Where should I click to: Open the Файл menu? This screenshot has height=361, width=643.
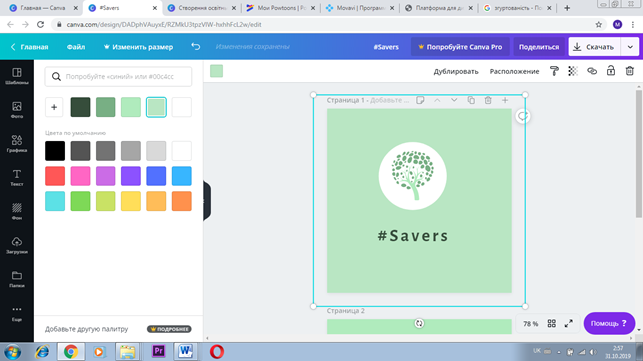(x=76, y=47)
